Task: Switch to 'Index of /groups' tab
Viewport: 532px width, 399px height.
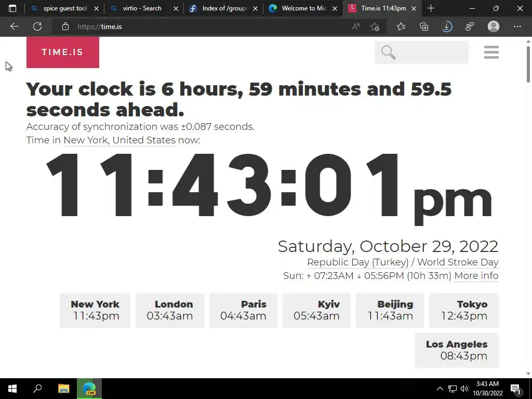Action: [224, 8]
